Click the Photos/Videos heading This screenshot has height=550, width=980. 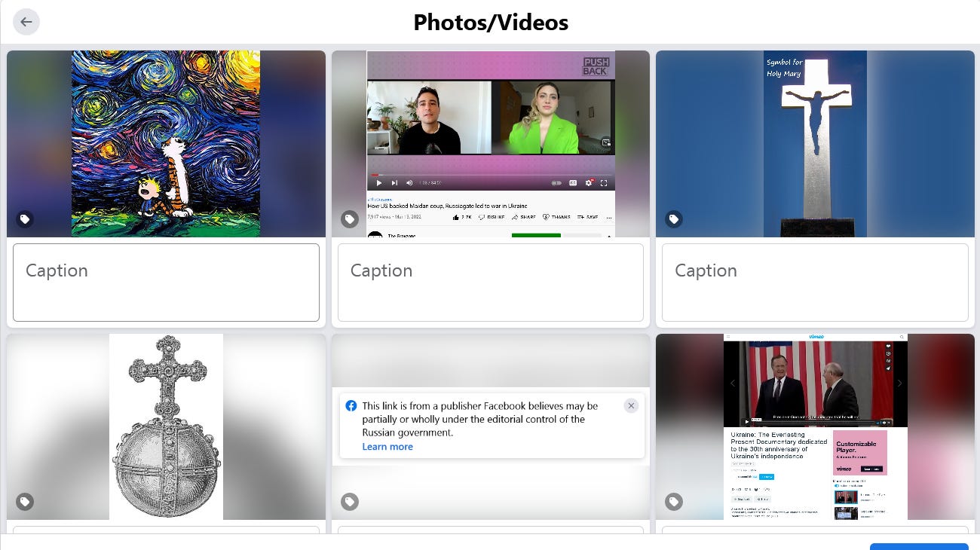coord(491,23)
